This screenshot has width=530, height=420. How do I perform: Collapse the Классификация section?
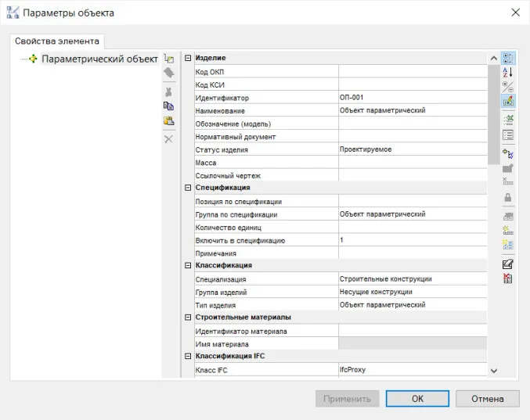click(x=188, y=265)
